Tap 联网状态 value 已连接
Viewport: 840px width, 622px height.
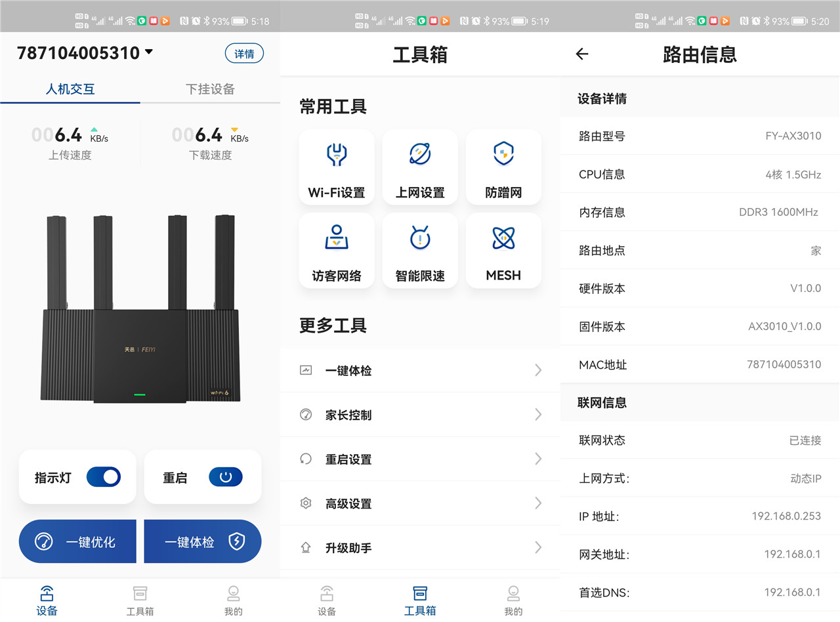click(805, 440)
